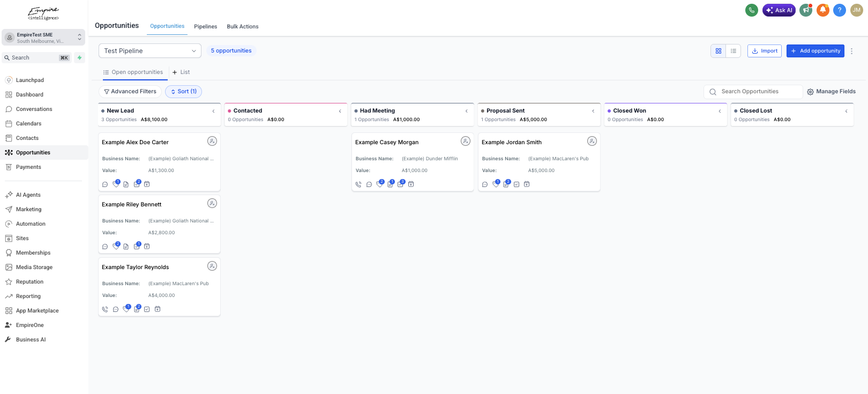Viewport: 868px width, 394px height.
Task: Open Launchpad in sidebar
Action: click(x=30, y=80)
